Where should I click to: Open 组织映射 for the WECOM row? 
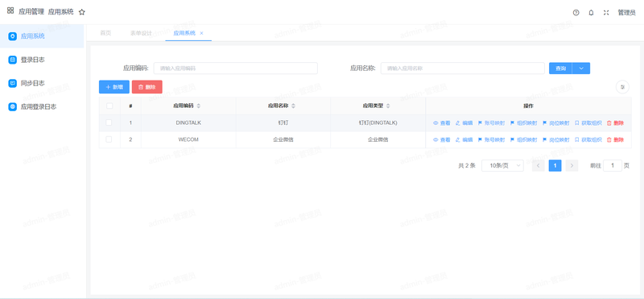click(524, 140)
